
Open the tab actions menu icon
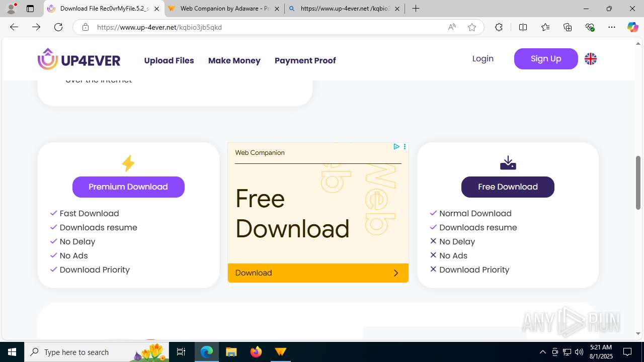(x=30, y=9)
